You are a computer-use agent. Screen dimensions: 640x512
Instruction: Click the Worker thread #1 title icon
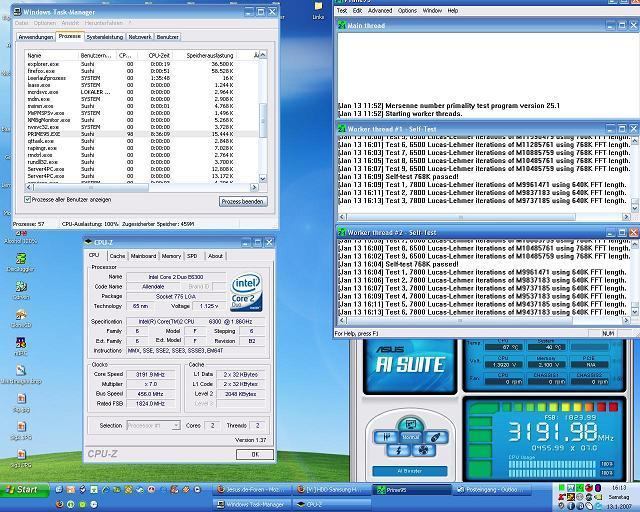tap(341, 129)
